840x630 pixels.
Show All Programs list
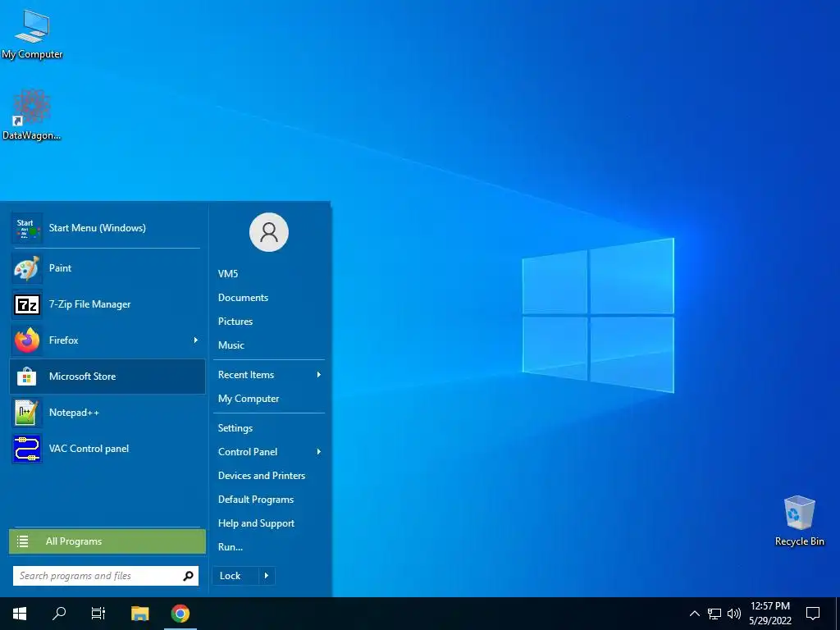click(x=107, y=541)
